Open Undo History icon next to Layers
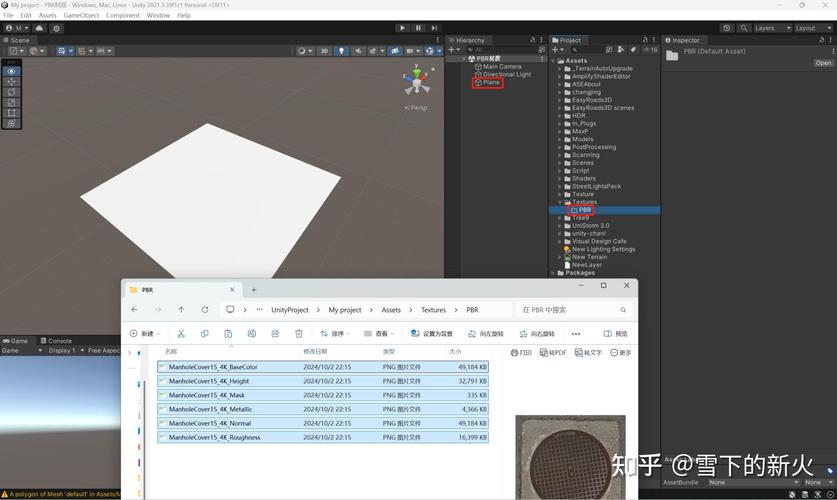The height and width of the screenshot is (500, 837). tap(728, 28)
